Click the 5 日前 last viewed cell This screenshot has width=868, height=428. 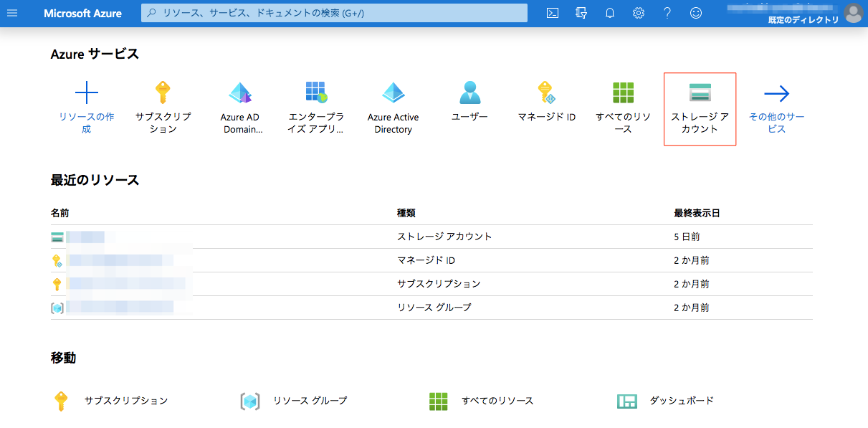pyautogui.click(x=687, y=237)
